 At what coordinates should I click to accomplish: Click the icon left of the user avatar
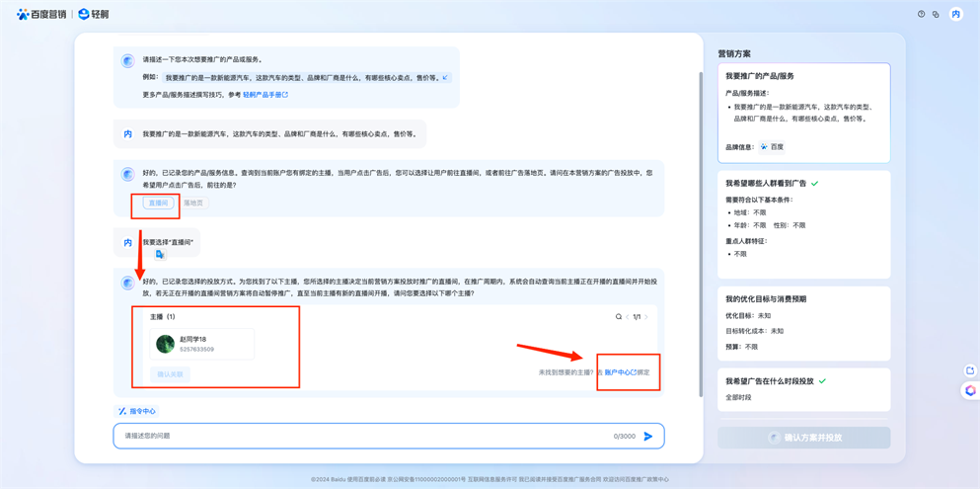tap(936, 15)
